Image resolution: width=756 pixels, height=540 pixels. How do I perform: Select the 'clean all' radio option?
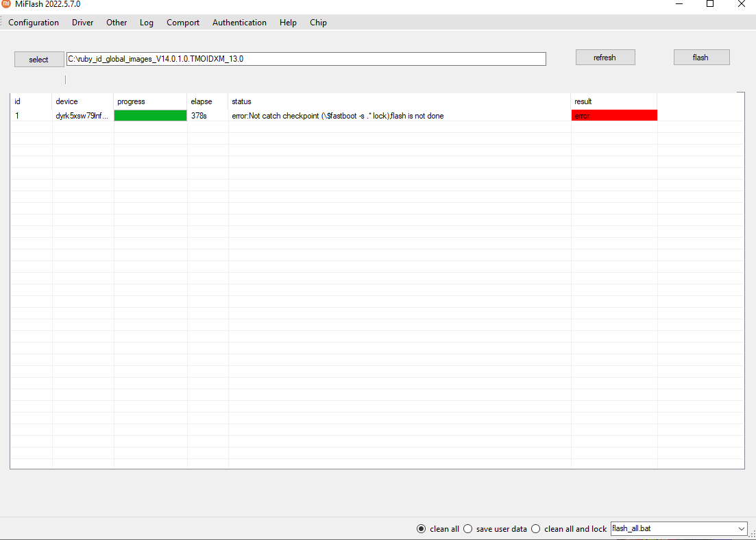(422, 529)
